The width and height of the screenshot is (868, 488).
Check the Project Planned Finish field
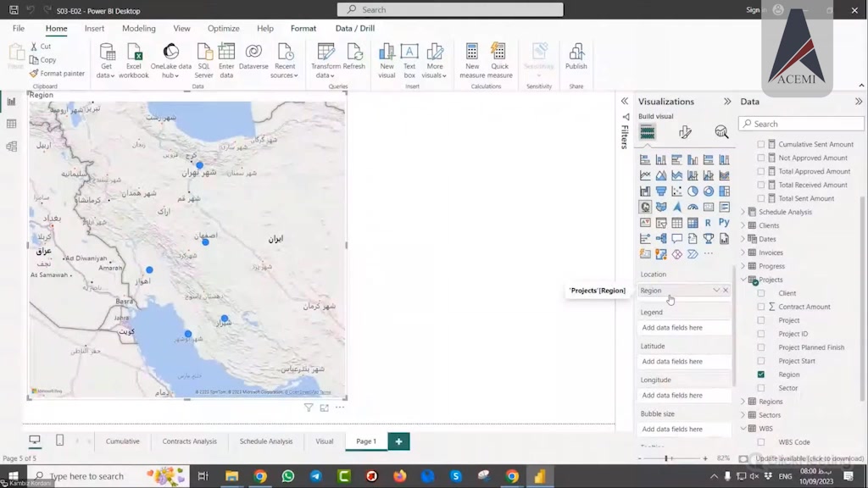tap(761, 347)
